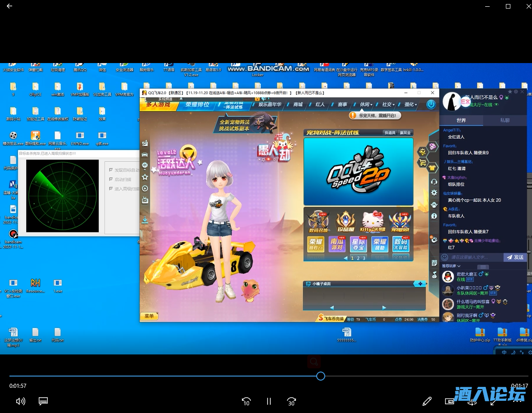Open the Kitty礼物屋 event icon
Image resolution: width=532 pixels, height=413 pixels.
(x=373, y=221)
